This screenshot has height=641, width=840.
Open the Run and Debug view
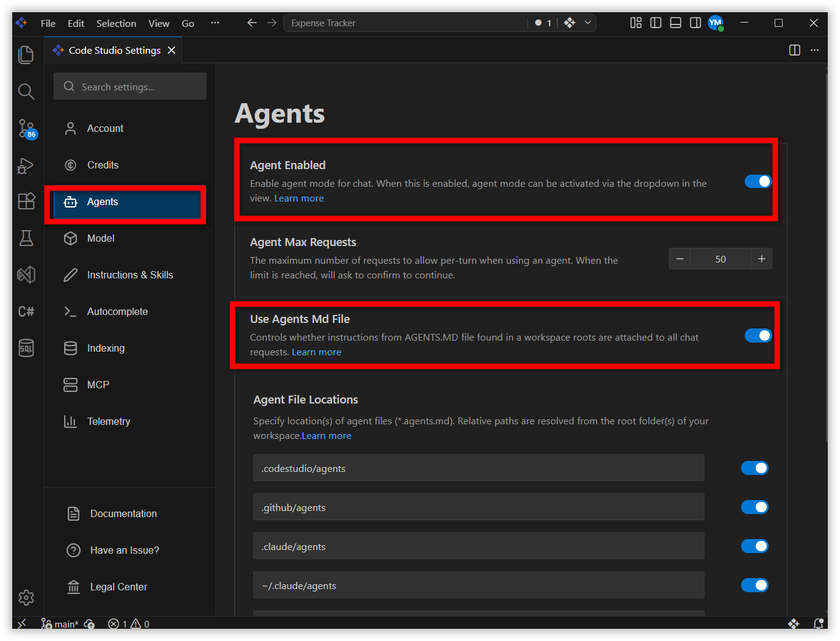coord(26,165)
